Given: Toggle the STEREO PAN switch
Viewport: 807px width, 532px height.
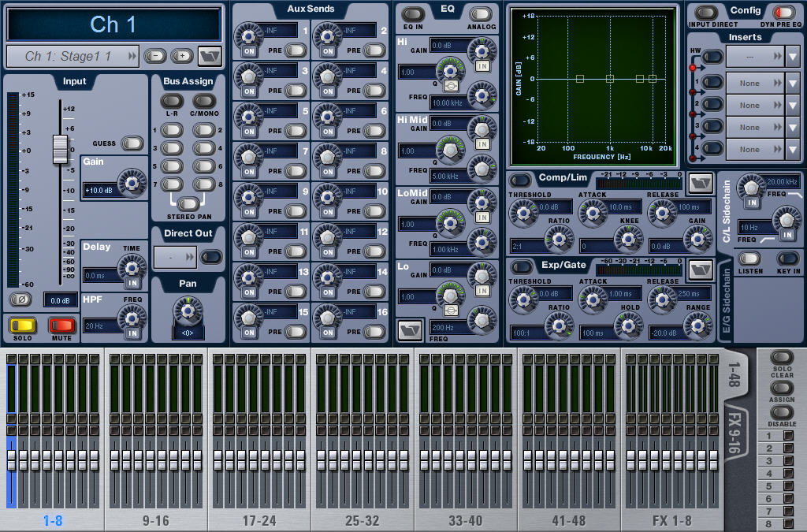Looking at the screenshot, I should pyautogui.click(x=188, y=204).
